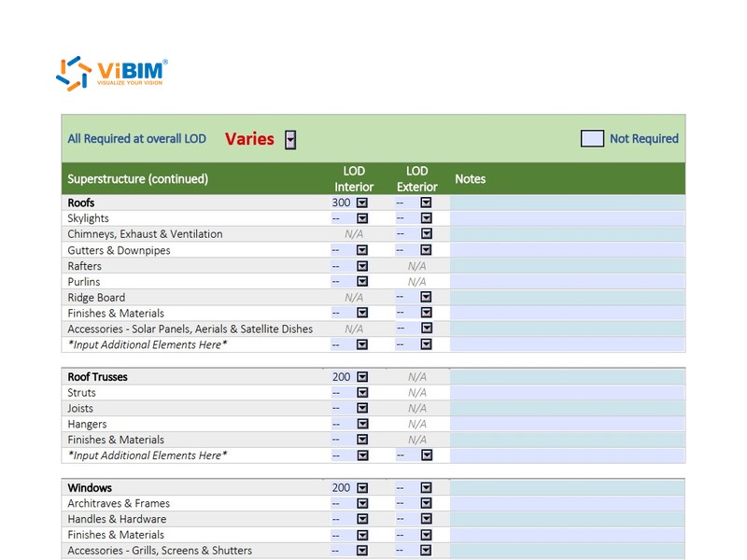Open Roof Trusses Additional Elements Interior dropdown
This screenshot has height=560, width=747.
362,455
